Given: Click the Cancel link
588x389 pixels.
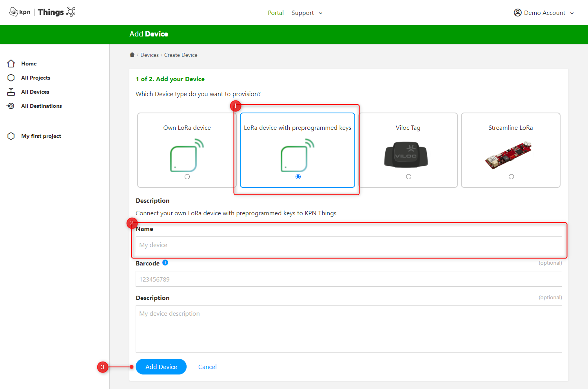Looking at the screenshot, I should click(207, 367).
